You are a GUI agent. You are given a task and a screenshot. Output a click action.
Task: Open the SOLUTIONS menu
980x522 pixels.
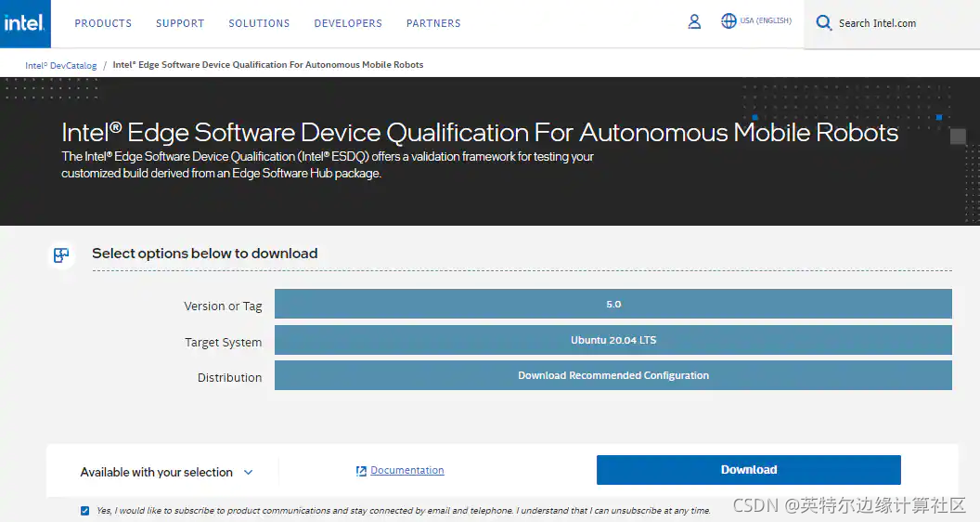(x=259, y=23)
